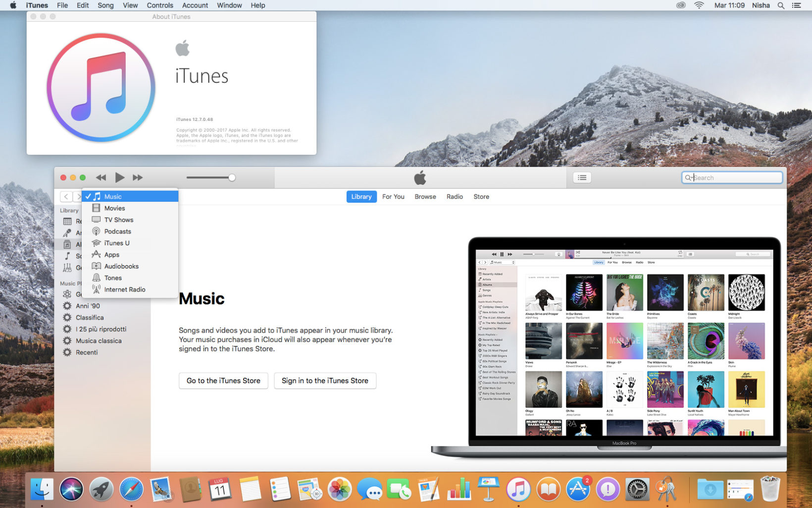Choose Movies from media picker menu
The image size is (812, 508).
point(130,208)
